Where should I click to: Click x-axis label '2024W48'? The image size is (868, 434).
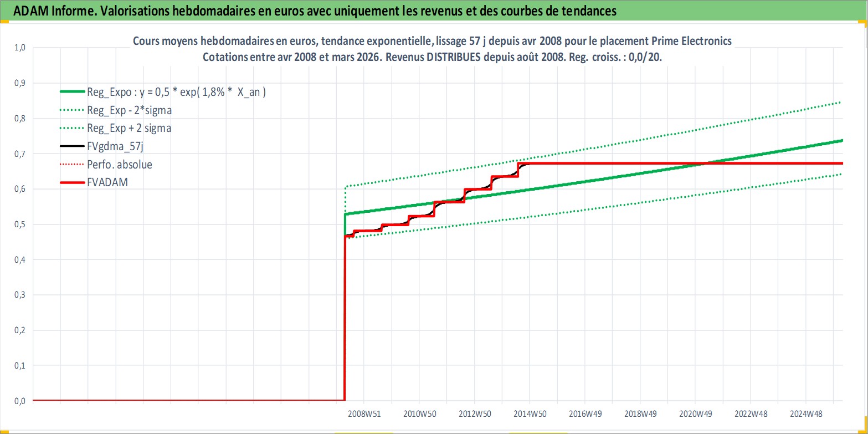pyautogui.click(x=805, y=413)
